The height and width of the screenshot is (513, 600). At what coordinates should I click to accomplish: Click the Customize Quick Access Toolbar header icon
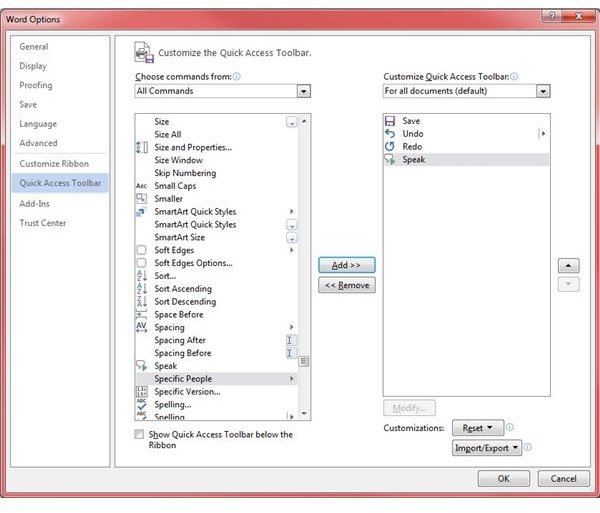tap(144, 52)
